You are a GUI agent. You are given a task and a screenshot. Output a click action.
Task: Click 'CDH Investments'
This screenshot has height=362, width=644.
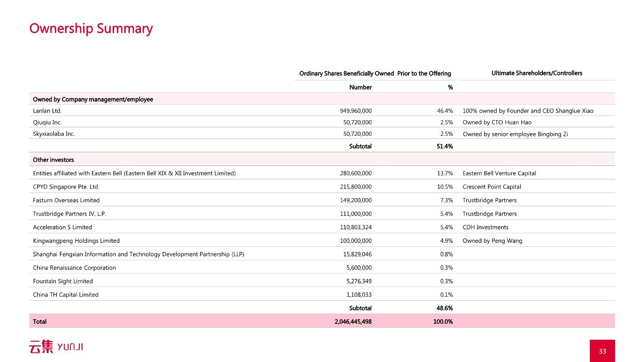(486, 227)
